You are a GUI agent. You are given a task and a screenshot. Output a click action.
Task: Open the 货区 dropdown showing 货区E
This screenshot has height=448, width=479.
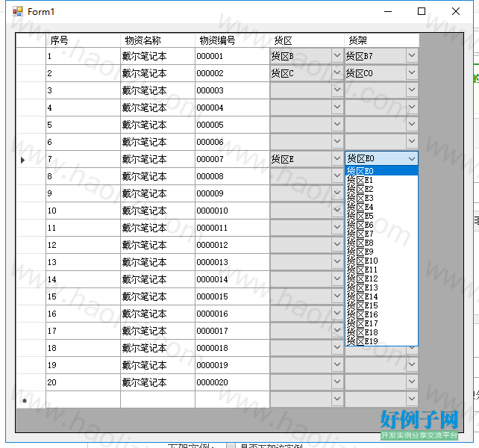tap(337, 158)
